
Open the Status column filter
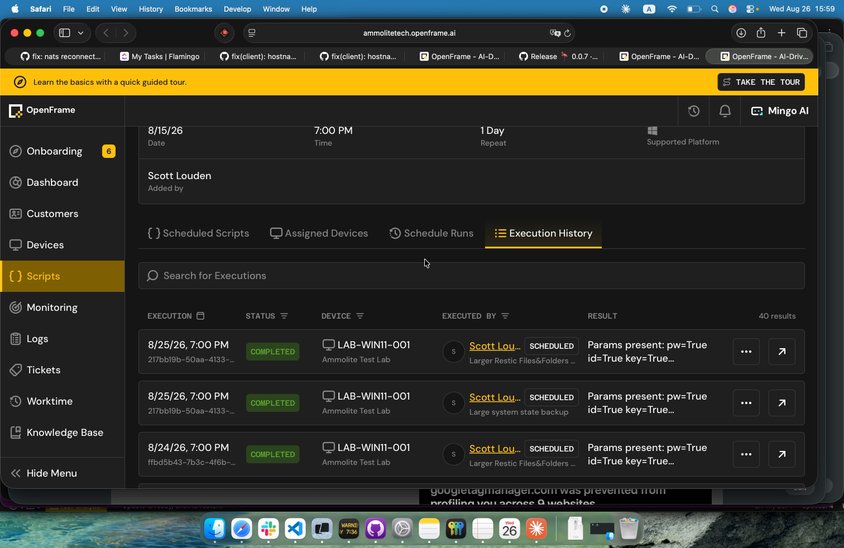[284, 316]
